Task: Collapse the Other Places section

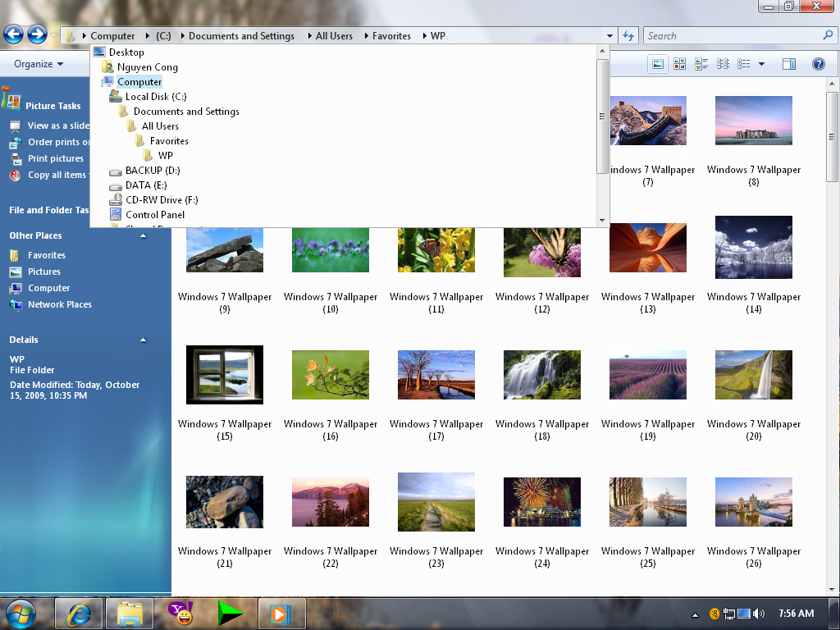Action: coord(144,235)
